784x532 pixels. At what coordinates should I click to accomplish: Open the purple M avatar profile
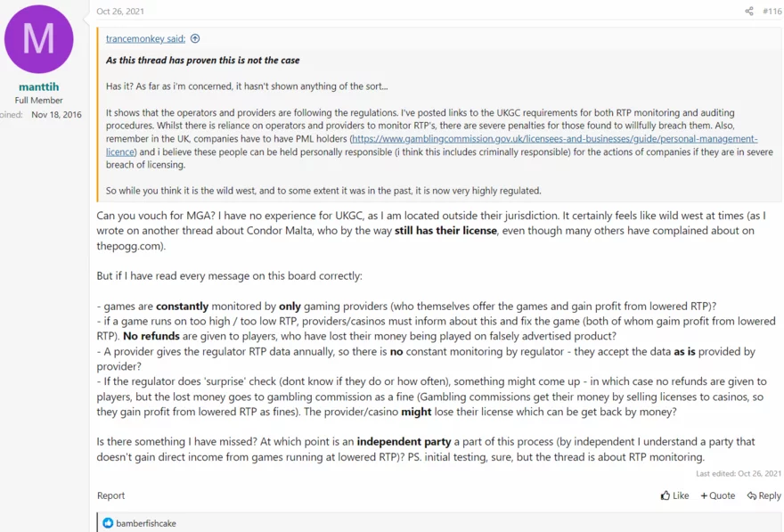coord(38,39)
